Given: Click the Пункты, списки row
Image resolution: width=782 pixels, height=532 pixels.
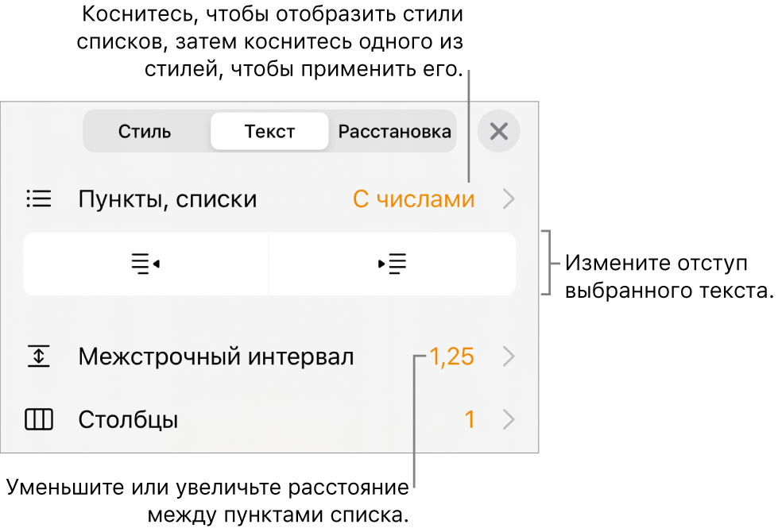Looking at the screenshot, I should pyautogui.click(x=167, y=199).
